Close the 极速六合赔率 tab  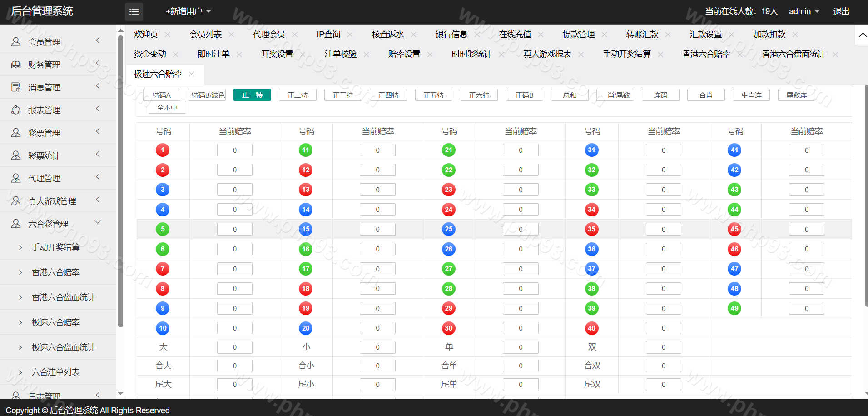point(192,74)
